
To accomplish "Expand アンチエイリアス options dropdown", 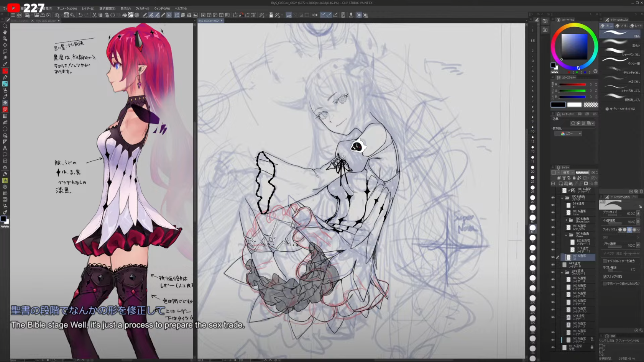I will [x=638, y=230].
